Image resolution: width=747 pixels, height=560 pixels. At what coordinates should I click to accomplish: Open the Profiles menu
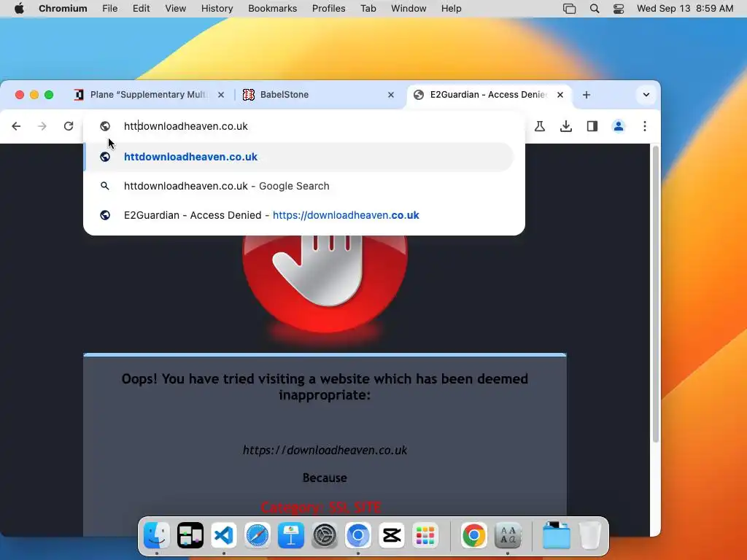[329, 9]
